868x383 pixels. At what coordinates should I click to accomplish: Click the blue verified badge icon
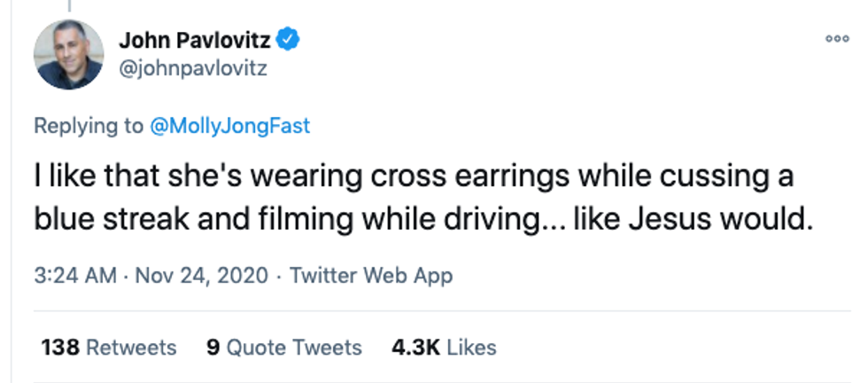[x=289, y=39]
